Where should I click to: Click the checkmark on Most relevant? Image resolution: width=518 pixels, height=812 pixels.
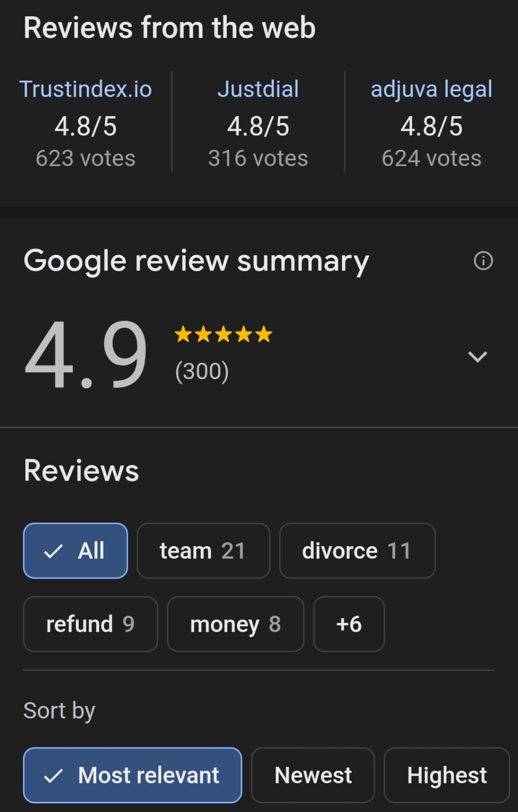53,775
